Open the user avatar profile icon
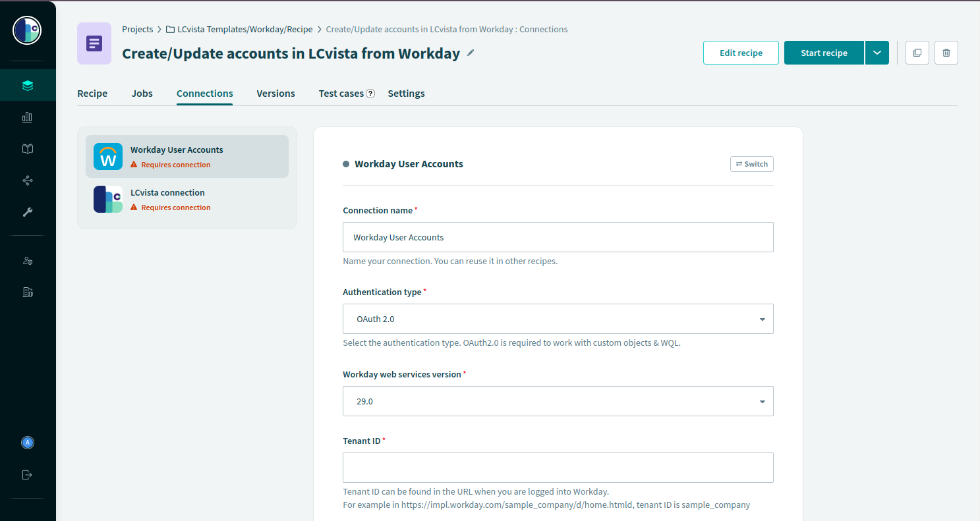Image resolution: width=980 pixels, height=521 pixels. point(27,443)
